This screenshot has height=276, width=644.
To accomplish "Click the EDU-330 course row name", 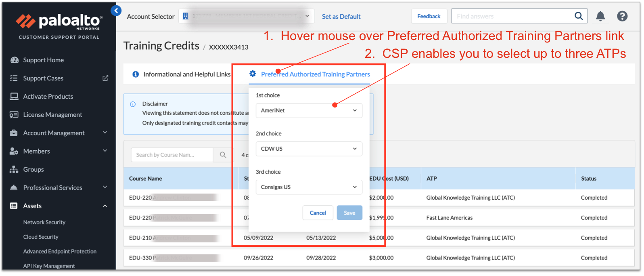I will coord(140,258).
